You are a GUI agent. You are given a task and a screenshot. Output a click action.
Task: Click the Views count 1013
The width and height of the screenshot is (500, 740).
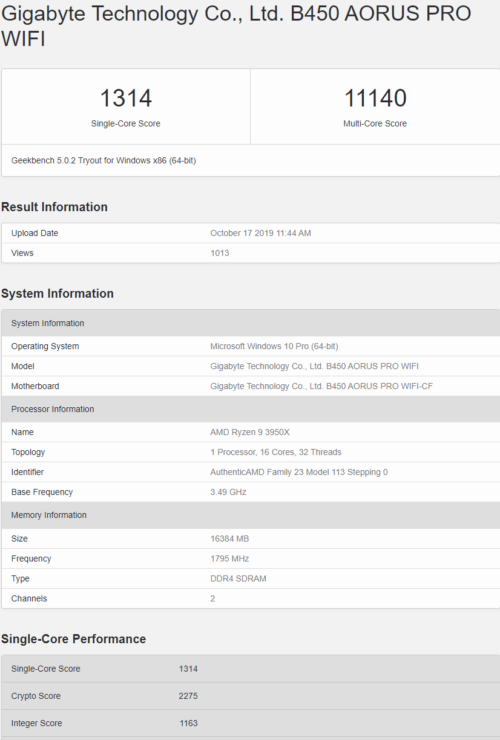220,253
